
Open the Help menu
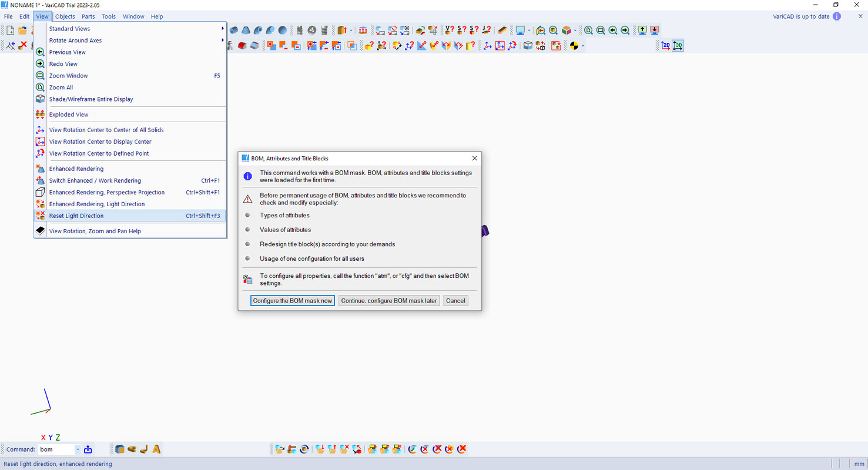click(157, 16)
